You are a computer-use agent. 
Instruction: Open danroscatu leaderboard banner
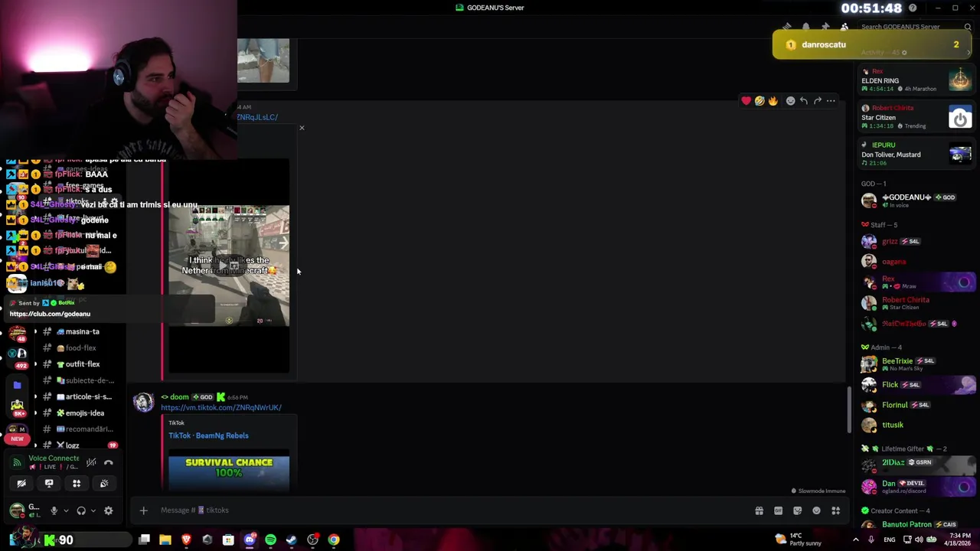pos(871,44)
